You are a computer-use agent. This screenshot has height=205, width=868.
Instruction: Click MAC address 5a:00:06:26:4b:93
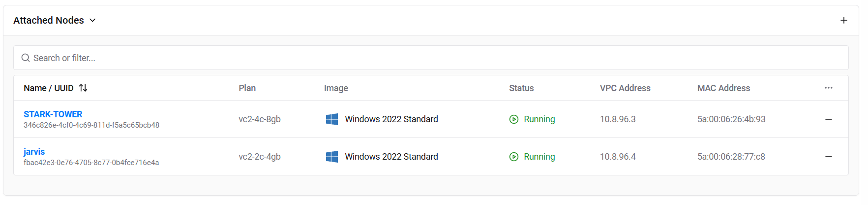point(731,119)
